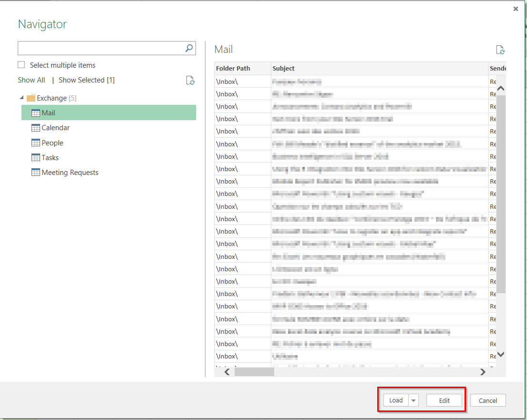Click the People table icon
This screenshot has width=527, height=420.
click(36, 143)
